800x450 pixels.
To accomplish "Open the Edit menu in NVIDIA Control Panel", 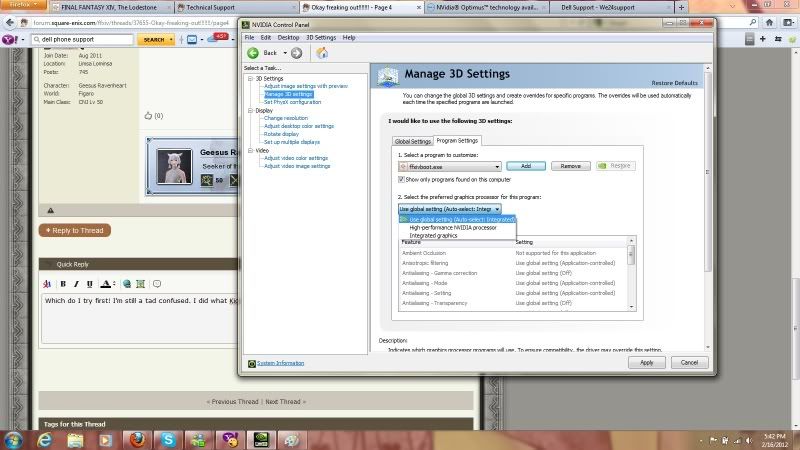I will pos(266,38).
